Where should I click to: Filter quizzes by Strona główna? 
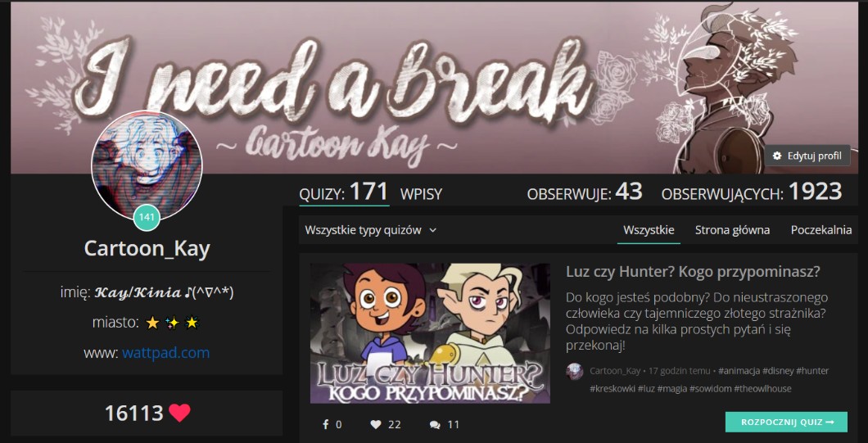732,230
